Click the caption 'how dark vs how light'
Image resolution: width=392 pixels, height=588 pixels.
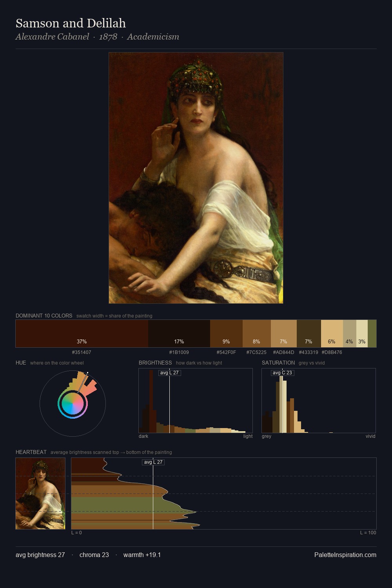(x=199, y=363)
